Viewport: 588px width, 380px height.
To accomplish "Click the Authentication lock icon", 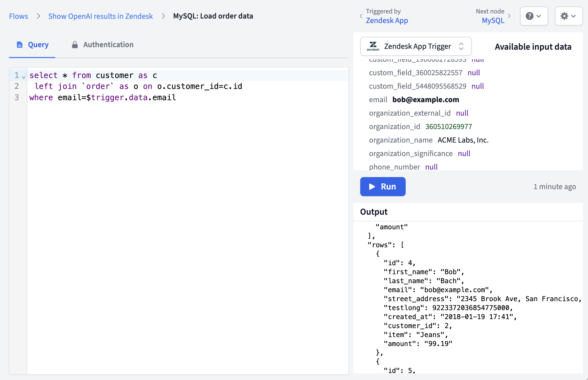I will 75,45.
